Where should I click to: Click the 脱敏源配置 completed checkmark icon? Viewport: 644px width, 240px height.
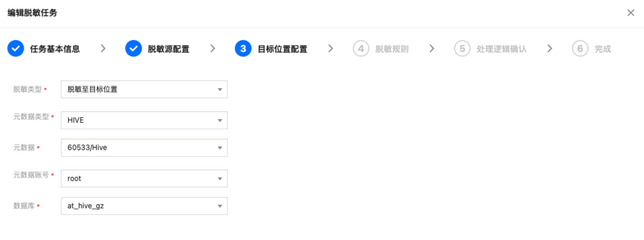pyautogui.click(x=133, y=49)
